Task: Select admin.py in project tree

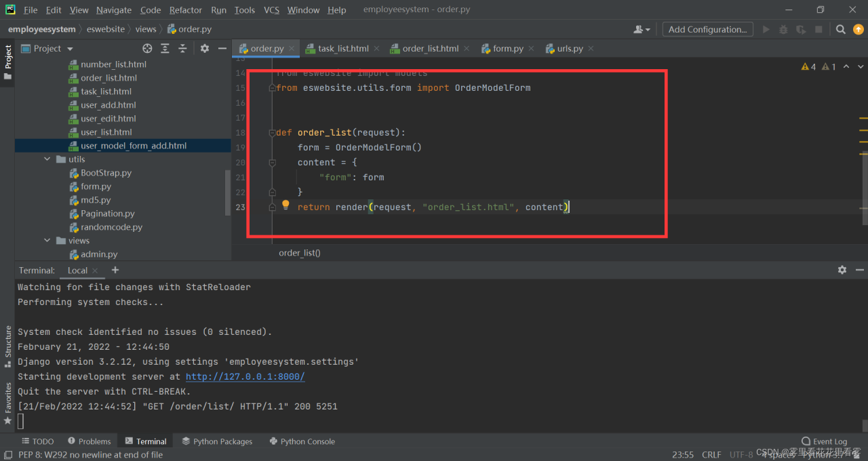Action: tap(94, 254)
